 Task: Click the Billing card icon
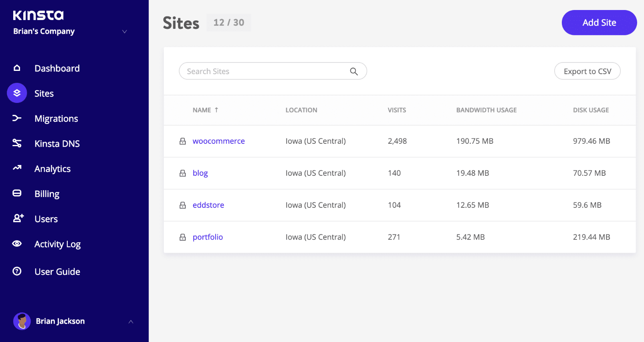(17, 193)
